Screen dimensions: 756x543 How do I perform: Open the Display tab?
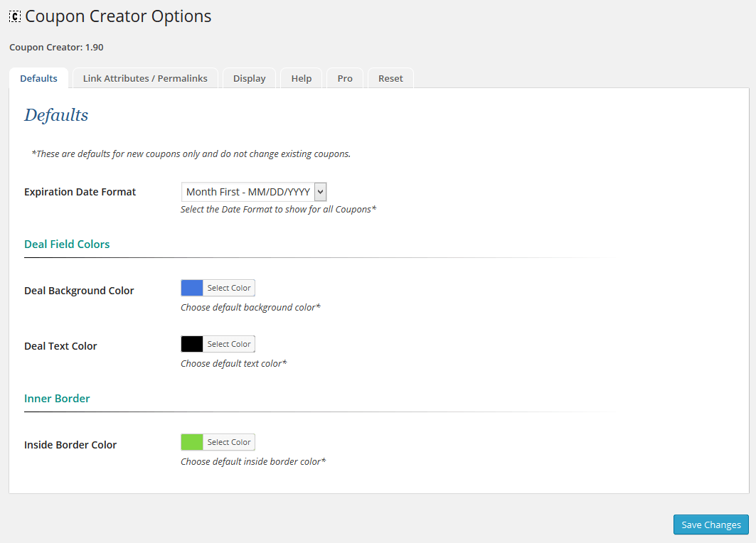(249, 78)
